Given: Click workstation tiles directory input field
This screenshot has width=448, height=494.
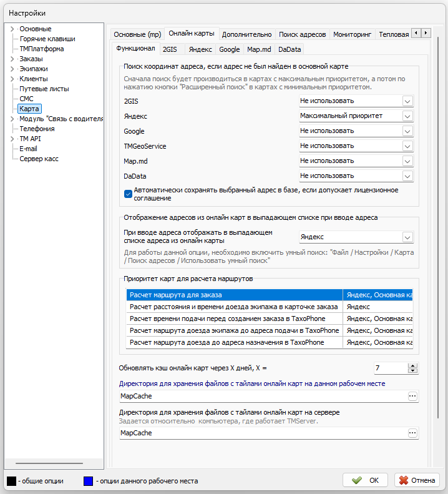Looking at the screenshot, I should click(x=263, y=396).
